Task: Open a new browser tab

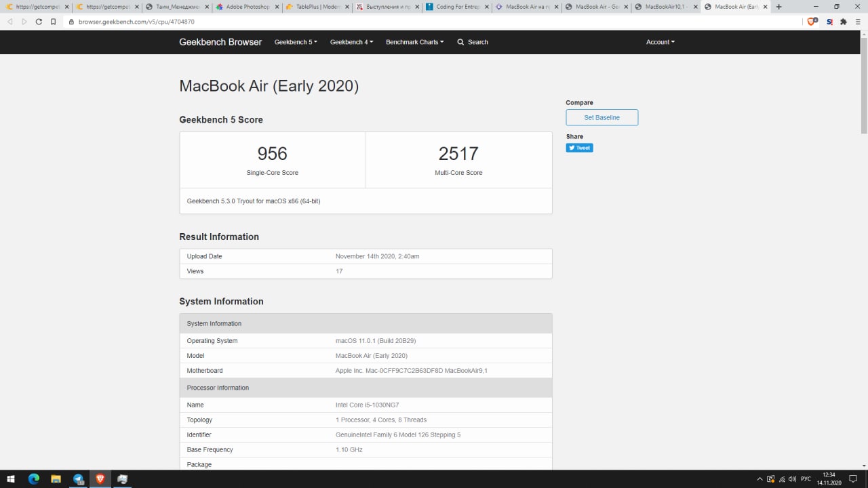Action: pyautogui.click(x=778, y=7)
